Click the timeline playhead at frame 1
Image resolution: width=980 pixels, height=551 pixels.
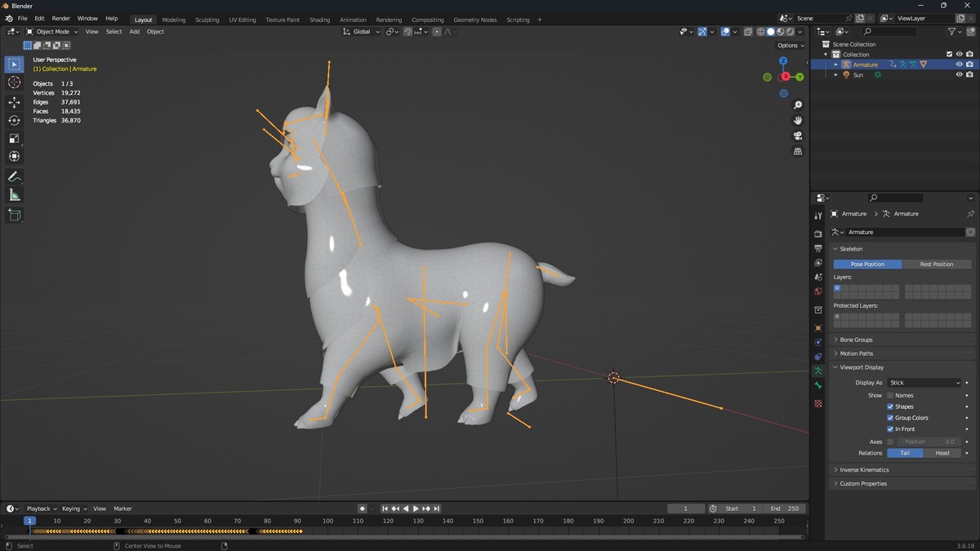29,521
